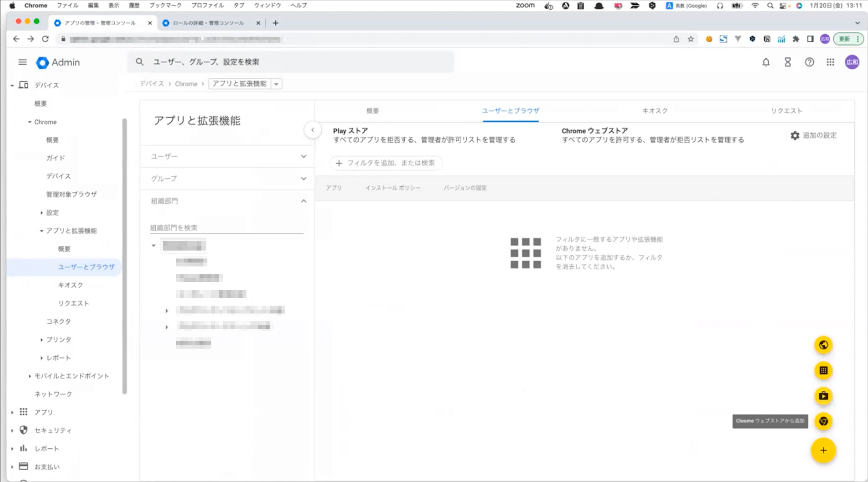Open the Google apps grid icon
The width and height of the screenshot is (868, 482).
[x=830, y=62]
